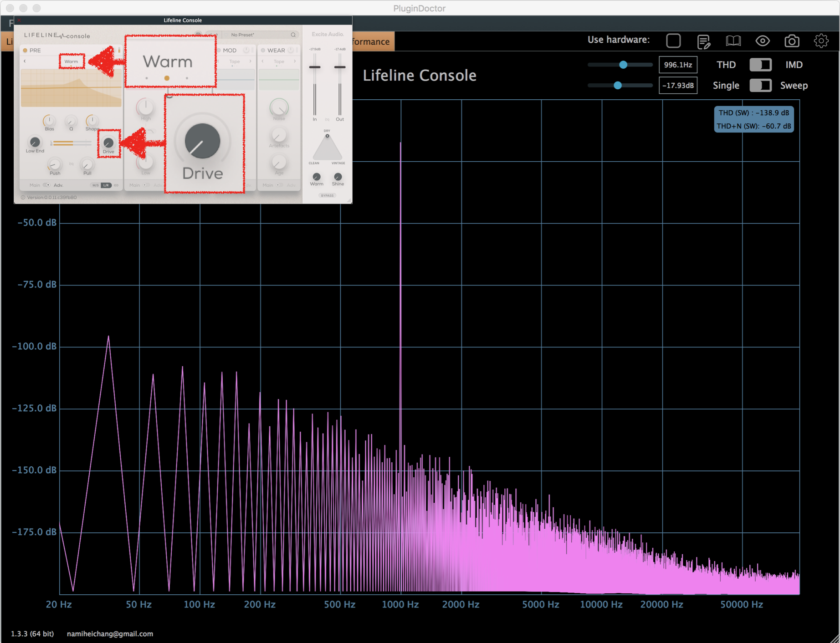Tick the Use hardware checkbox
The width and height of the screenshot is (840, 643).
(x=673, y=41)
